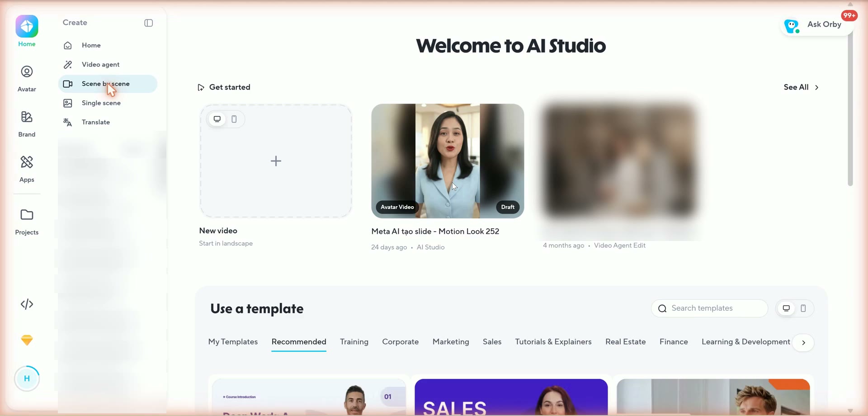Viewport: 868px width, 416px height.
Task: Open the Brand section
Action: pyautogui.click(x=27, y=124)
